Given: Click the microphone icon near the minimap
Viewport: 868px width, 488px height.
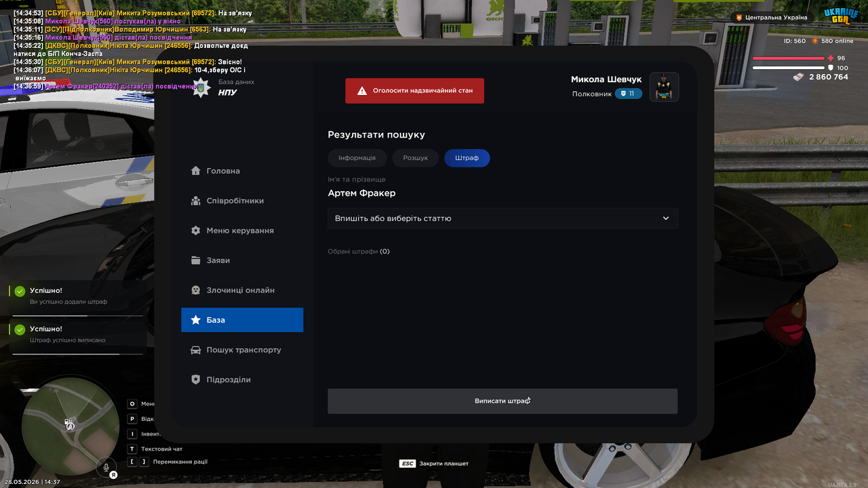Looking at the screenshot, I should (106, 466).
